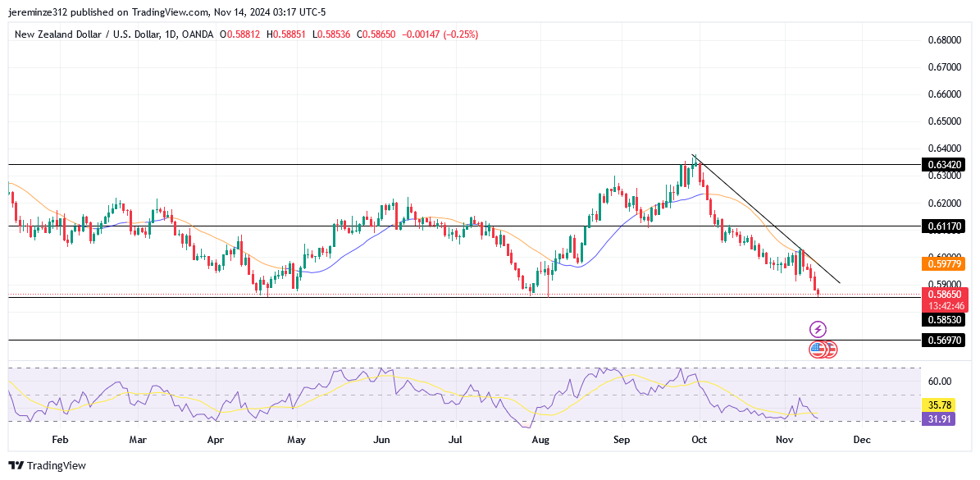Click the 0.66000 price axis value

(944, 94)
